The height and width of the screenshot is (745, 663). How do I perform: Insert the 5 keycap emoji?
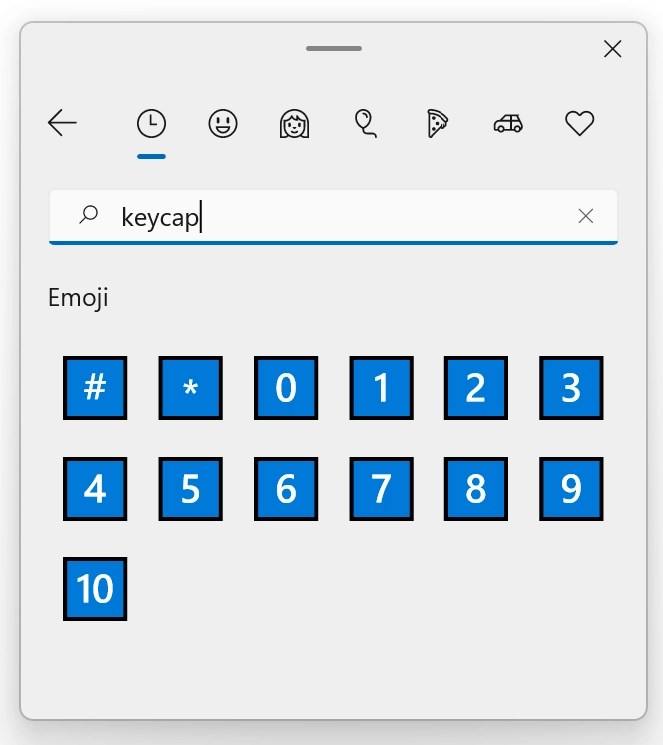pyautogui.click(x=191, y=489)
